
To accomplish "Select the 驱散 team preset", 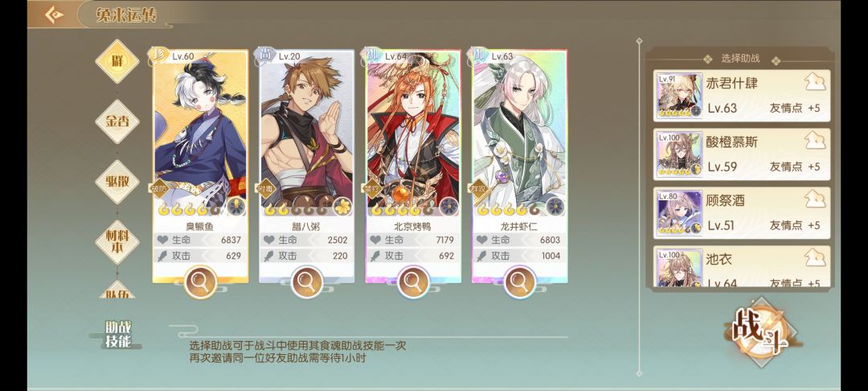I will click(117, 182).
